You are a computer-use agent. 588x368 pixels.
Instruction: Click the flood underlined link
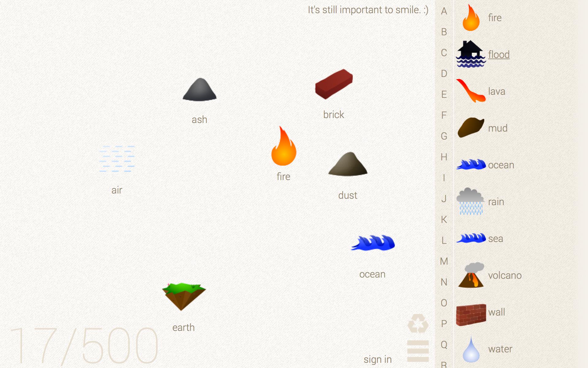click(x=499, y=54)
